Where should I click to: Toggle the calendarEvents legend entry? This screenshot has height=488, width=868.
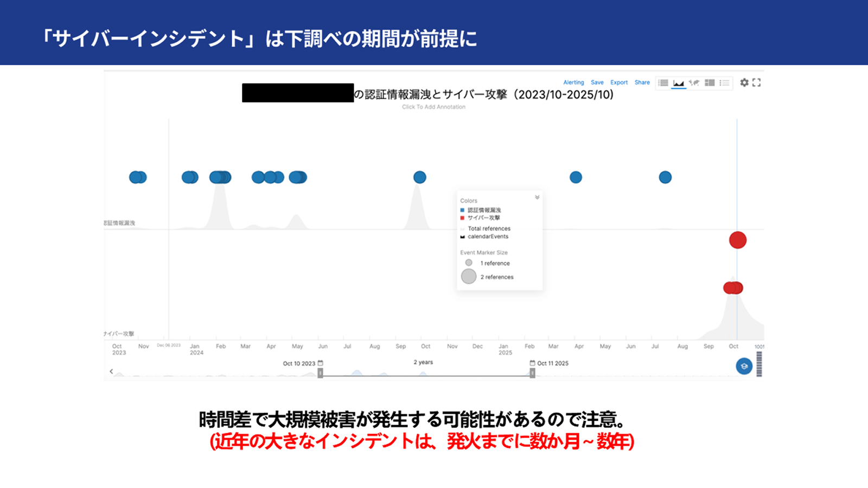click(484, 236)
